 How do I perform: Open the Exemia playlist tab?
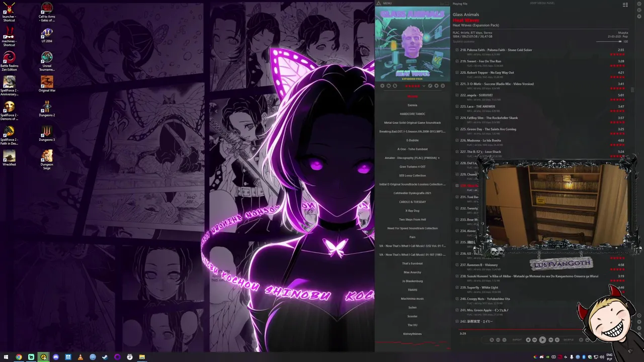pos(412,105)
